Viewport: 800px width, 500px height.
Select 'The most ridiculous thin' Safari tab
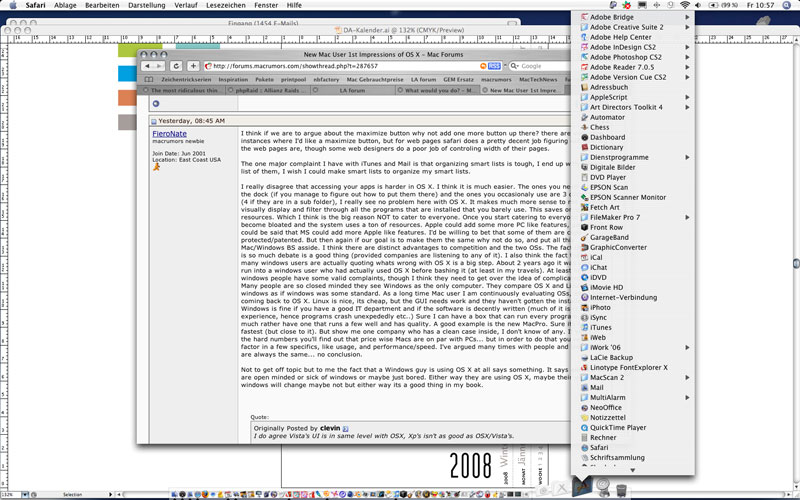pos(182,90)
